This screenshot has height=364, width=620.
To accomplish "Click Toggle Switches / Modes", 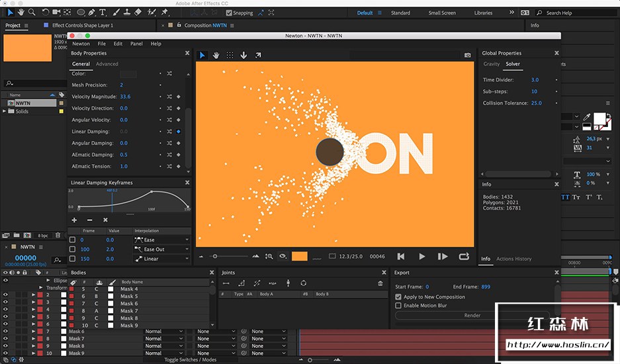I will click(190, 359).
